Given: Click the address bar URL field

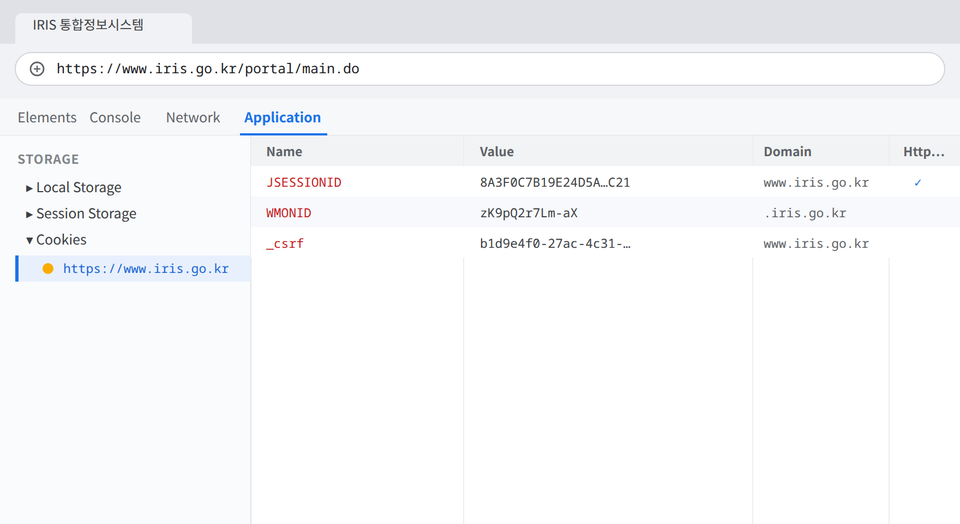Looking at the screenshot, I should (480, 69).
